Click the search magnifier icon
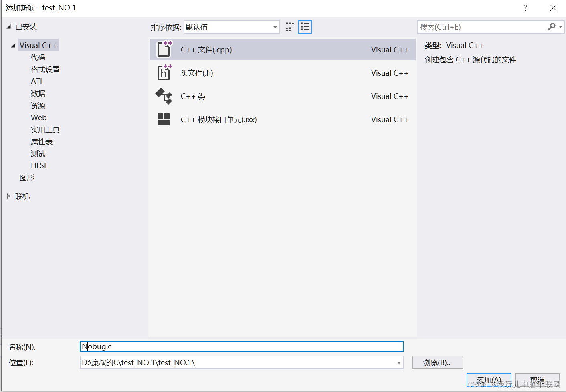 [x=552, y=27]
